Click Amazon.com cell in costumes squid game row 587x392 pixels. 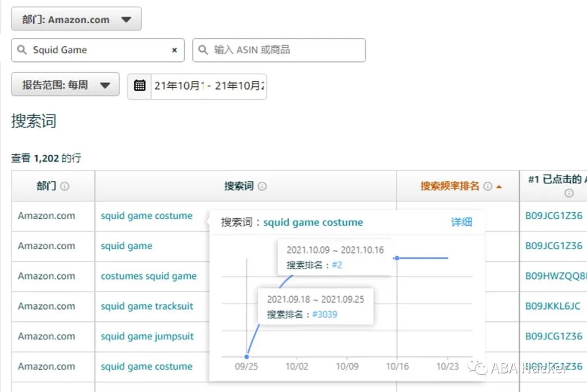53,276
